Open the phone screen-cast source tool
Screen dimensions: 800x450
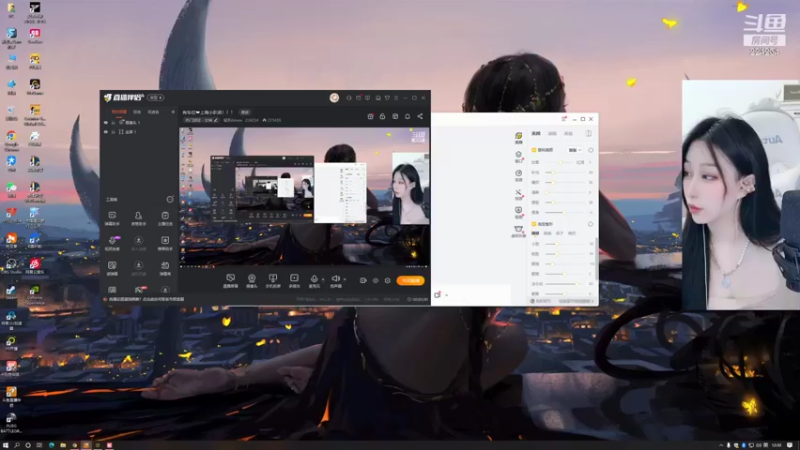(x=273, y=281)
